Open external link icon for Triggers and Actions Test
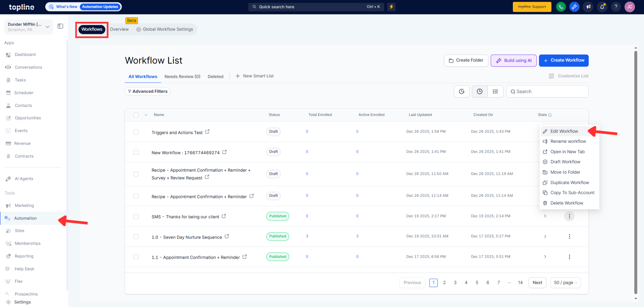 point(207,132)
